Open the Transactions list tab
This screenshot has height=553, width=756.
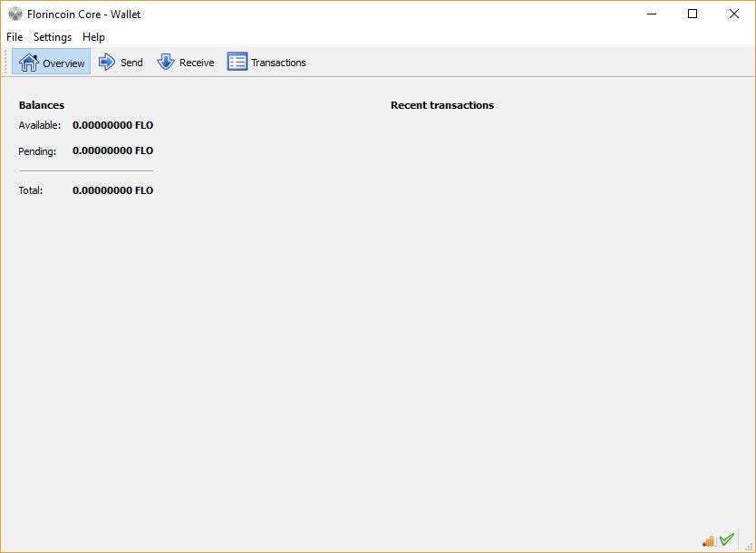coord(267,63)
